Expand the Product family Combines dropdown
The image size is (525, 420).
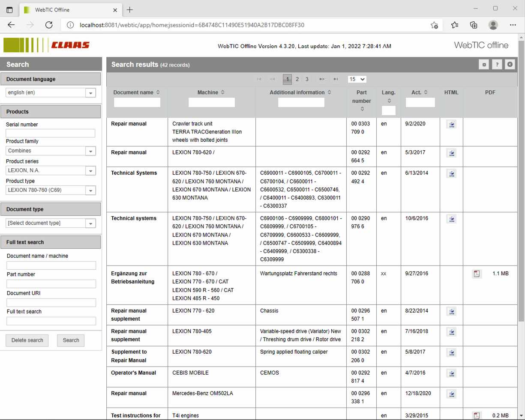point(90,151)
